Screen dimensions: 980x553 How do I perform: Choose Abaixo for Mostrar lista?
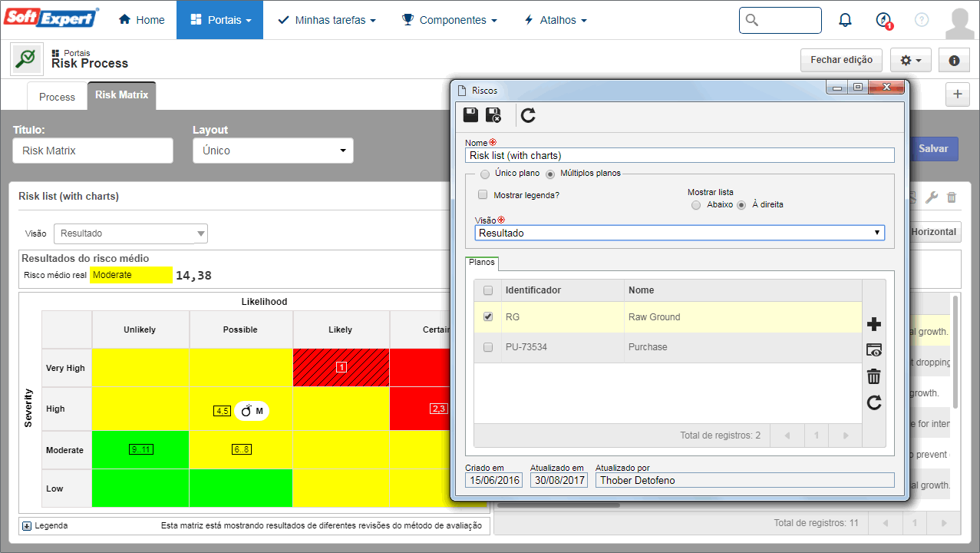pos(696,205)
